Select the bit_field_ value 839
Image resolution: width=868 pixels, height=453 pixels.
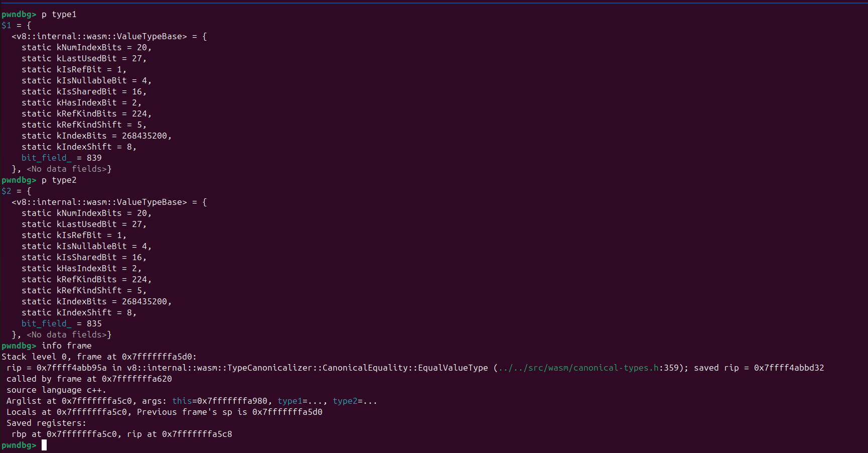[x=94, y=158]
